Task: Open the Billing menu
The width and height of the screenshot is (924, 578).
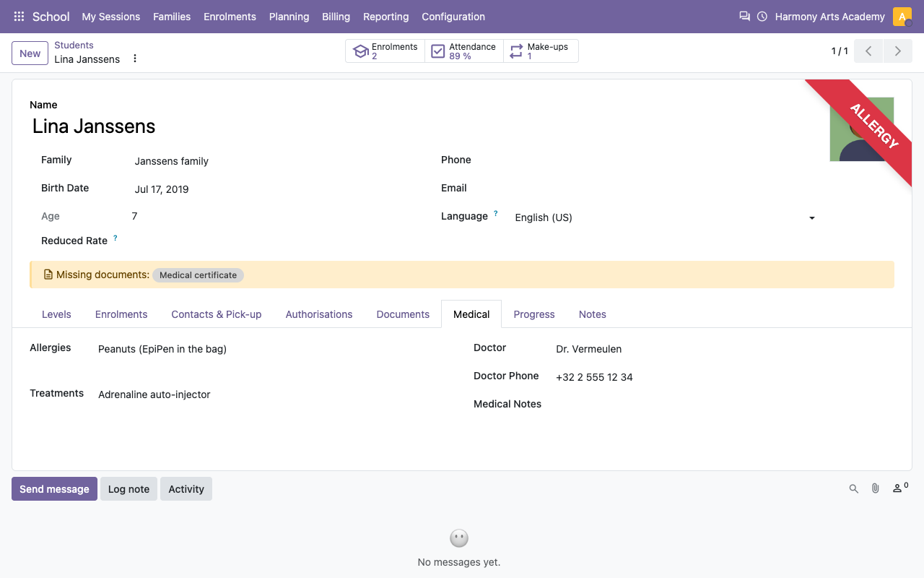Action: pos(336,17)
